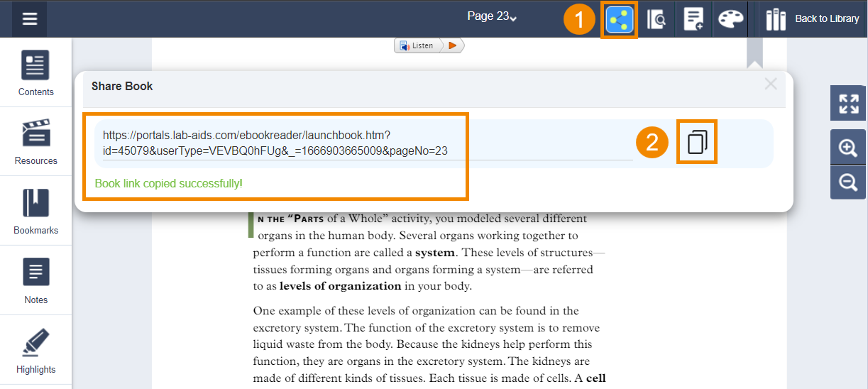
Task: Zoom out using the magnifier minus icon
Action: [x=848, y=182]
